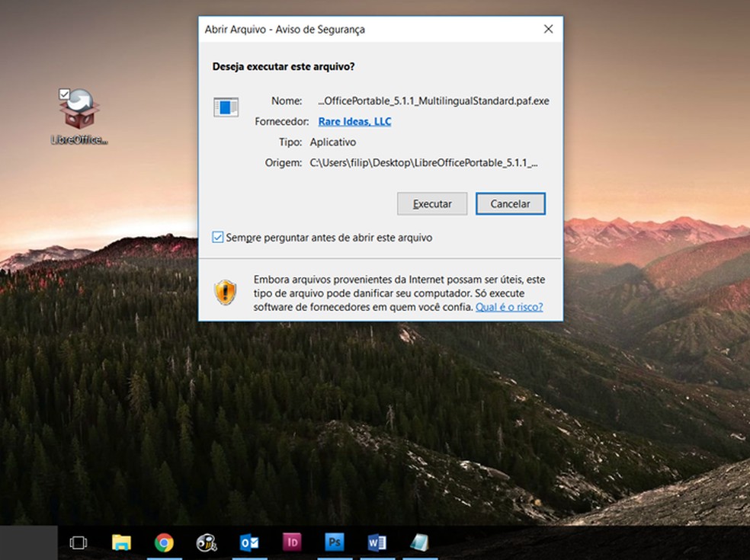The width and height of the screenshot is (750, 560).
Task: Open Microsoft Word from the taskbar
Action: coord(377,542)
